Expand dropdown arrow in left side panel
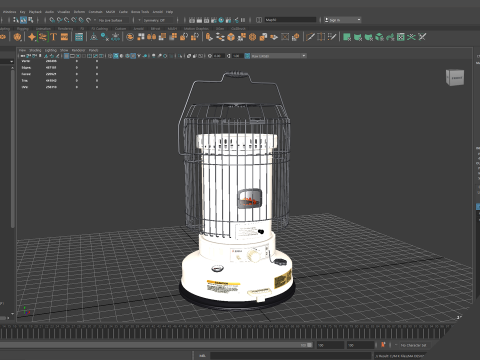The image size is (480, 360). pyautogui.click(x=11, y=61)
